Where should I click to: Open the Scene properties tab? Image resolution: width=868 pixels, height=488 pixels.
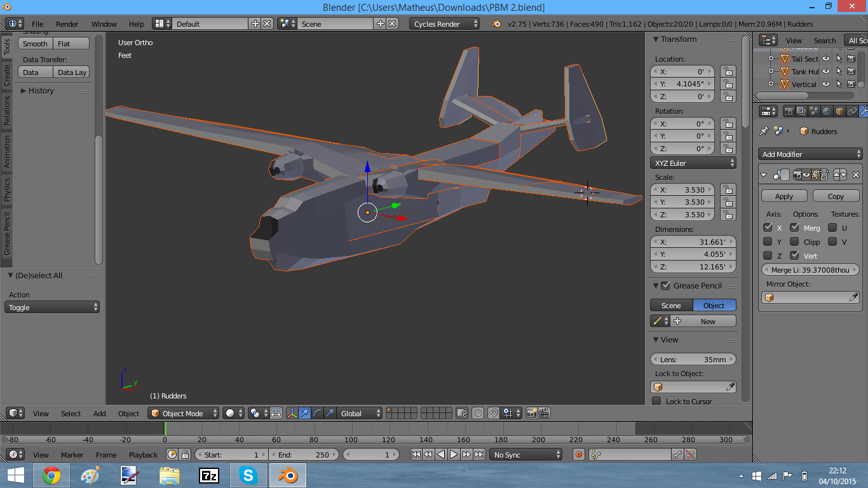pyautogui.click(x=814, y=111)
